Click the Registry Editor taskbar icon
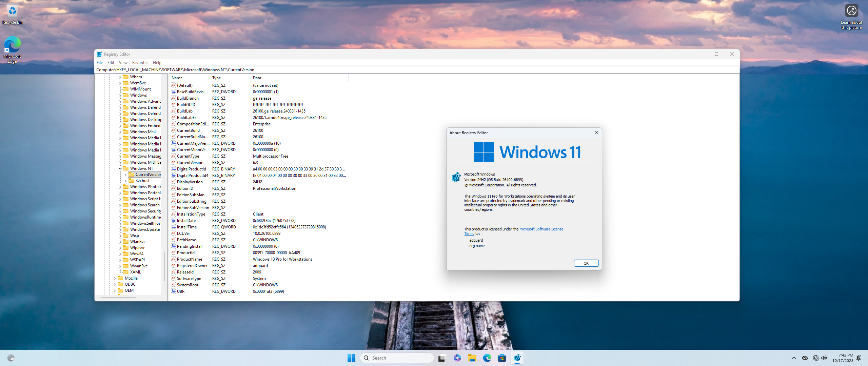868x366 pixels. [x=517, y=358]
